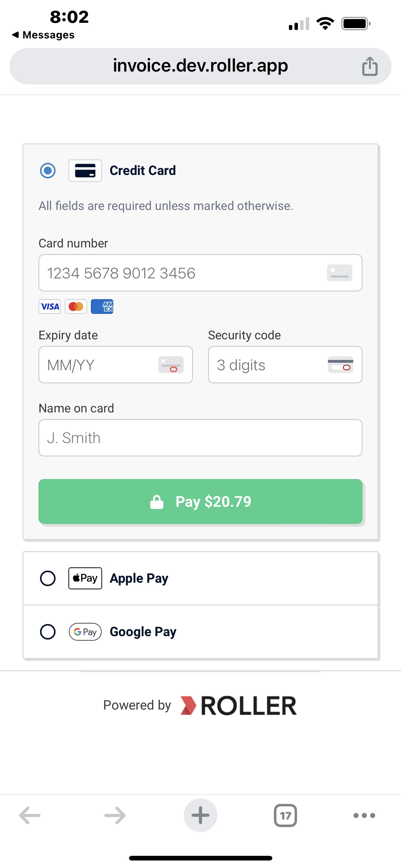Go back with the left arrow

pyautogui.click(x=30, y=816)
